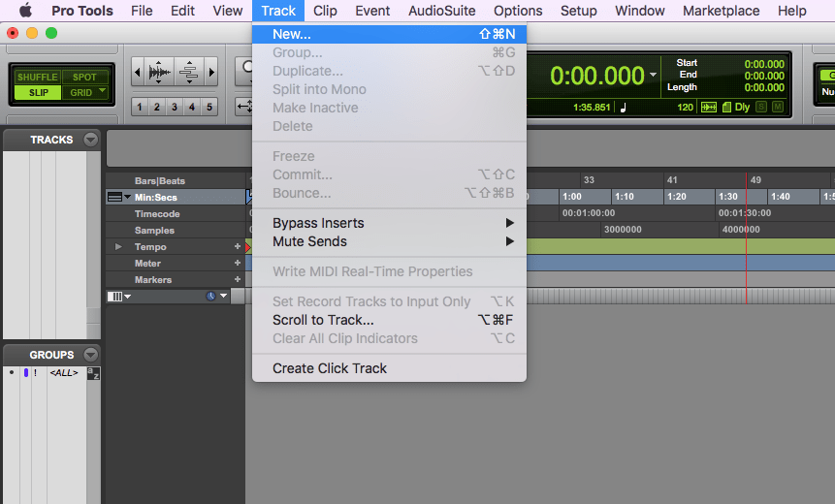Add marker with plus button
Image resolution: width=835 pixels, height=504 pixels.
[238, 279]
